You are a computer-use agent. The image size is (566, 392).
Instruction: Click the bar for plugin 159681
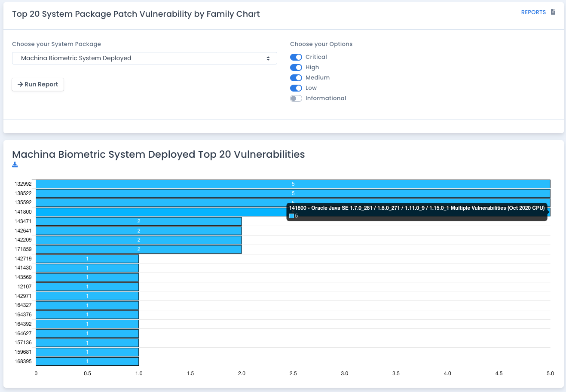tap(87, 352)
